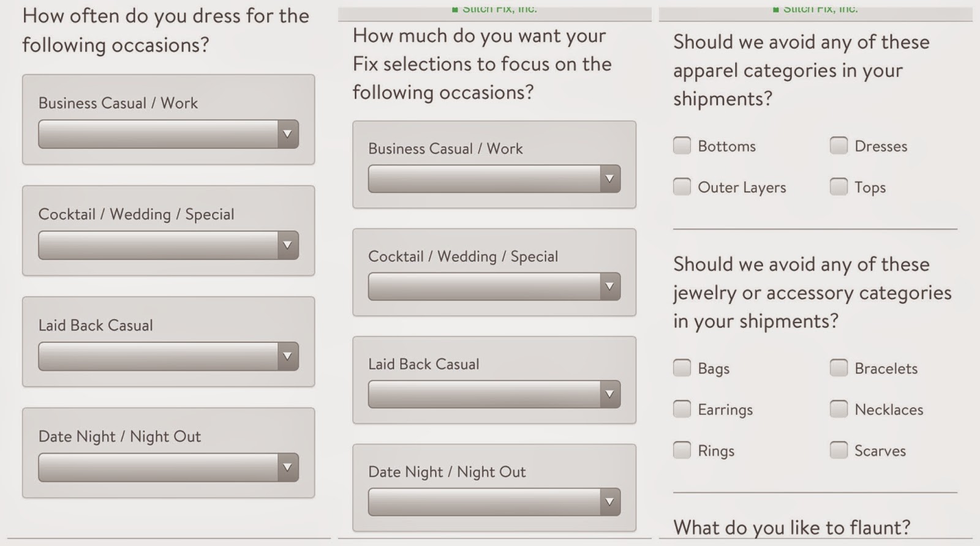Expand Cocktail / Wedding dropdown under 'How much'
This screenshot has height=546, width=980.
494,286
